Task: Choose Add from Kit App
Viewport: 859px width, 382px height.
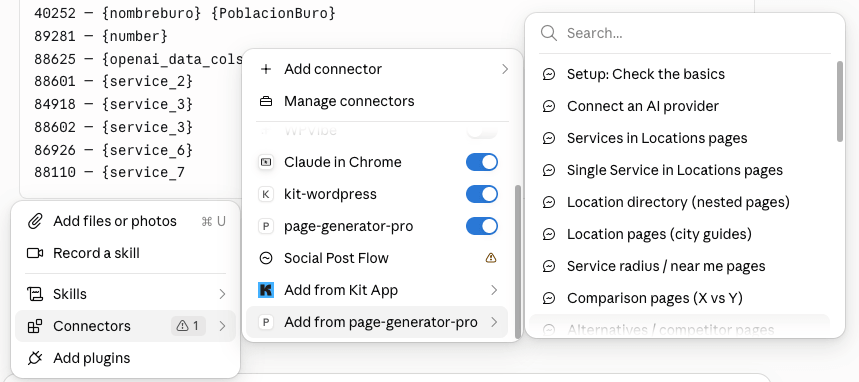Action: click(x=377, y=290)
